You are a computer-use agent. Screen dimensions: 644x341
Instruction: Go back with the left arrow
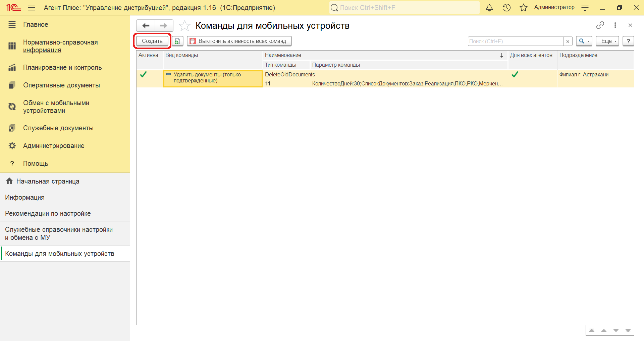146,25
